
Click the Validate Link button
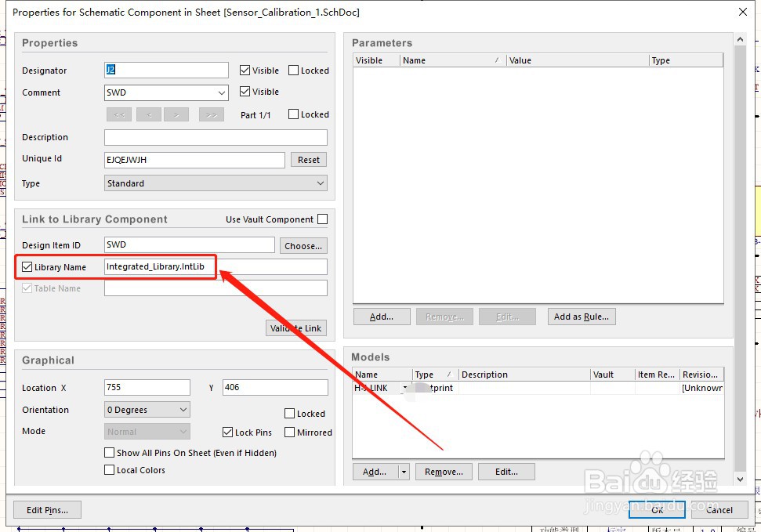(x=296, y=328)
